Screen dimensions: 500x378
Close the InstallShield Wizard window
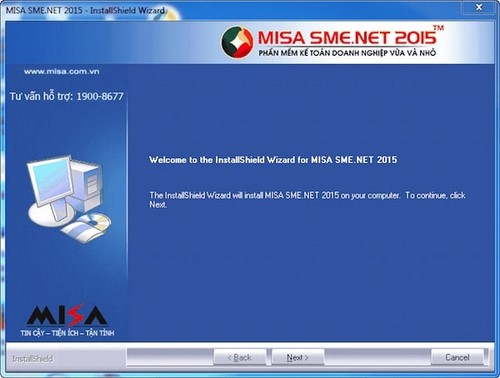[479, 7]
